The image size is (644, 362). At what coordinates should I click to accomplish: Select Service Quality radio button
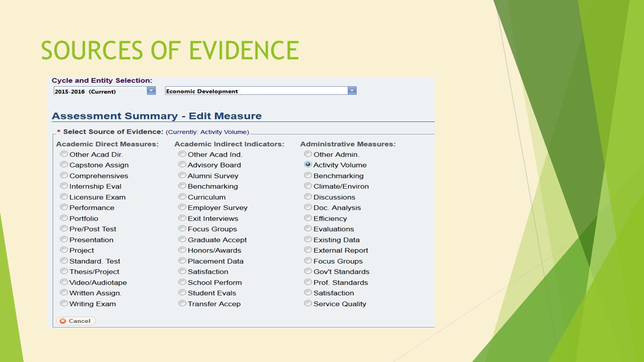(308, 303)
